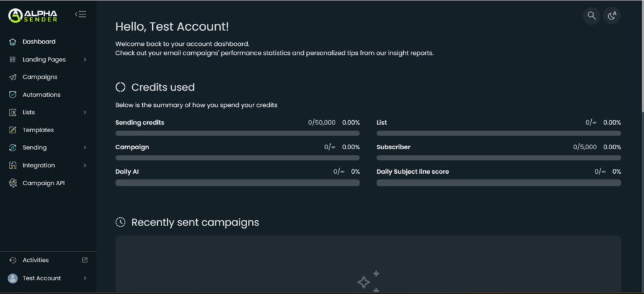Click the 'Hello, Test Account!' heading
Viewport: 644px width, 294px height.
tap(172, 26)
